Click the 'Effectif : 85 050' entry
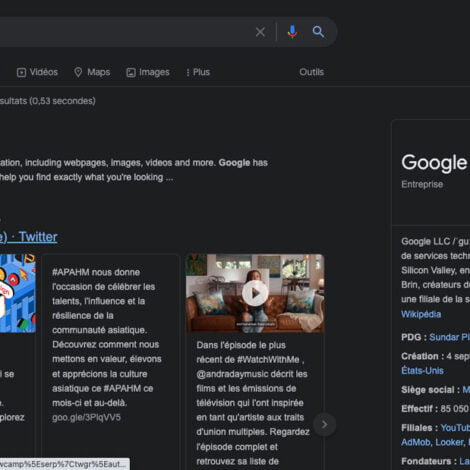The height and width of the screenshot is (470, 470). pyautogui.click(x=435, y=409)
